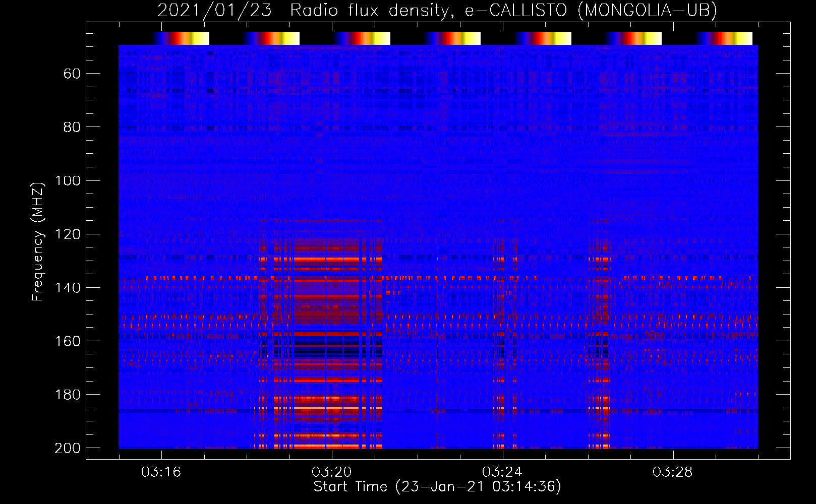Click the 200 frequency tick label
The image size is (816, 504).
(x=68, y=448)
